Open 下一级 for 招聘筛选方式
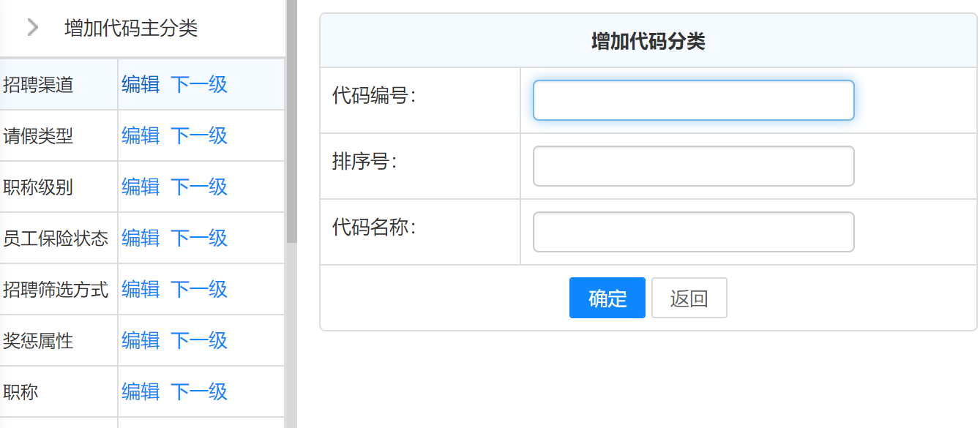Image resolution: width=980 pixels, height=428 pixels. point(199,290)
